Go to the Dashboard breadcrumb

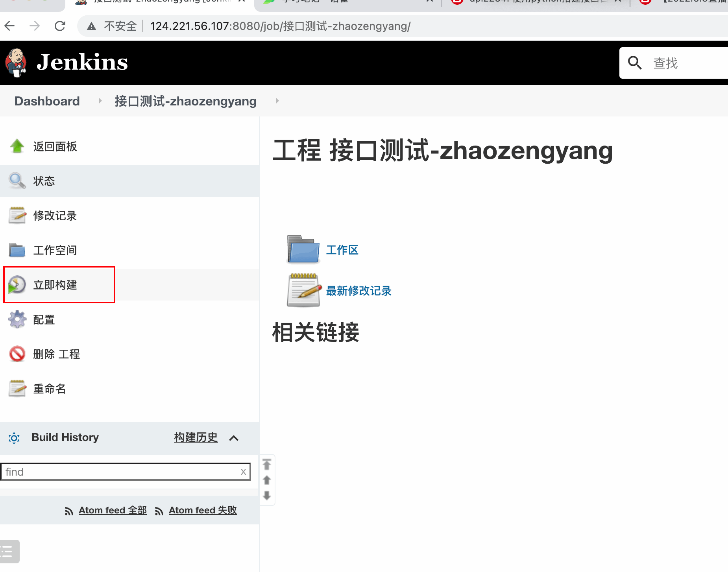coord(47,101)
